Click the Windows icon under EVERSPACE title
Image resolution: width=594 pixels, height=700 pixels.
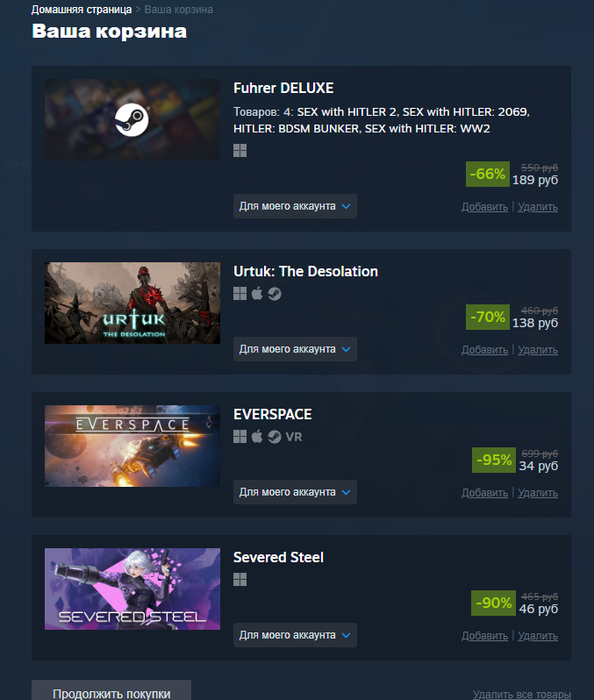click(x=240, y=437)
